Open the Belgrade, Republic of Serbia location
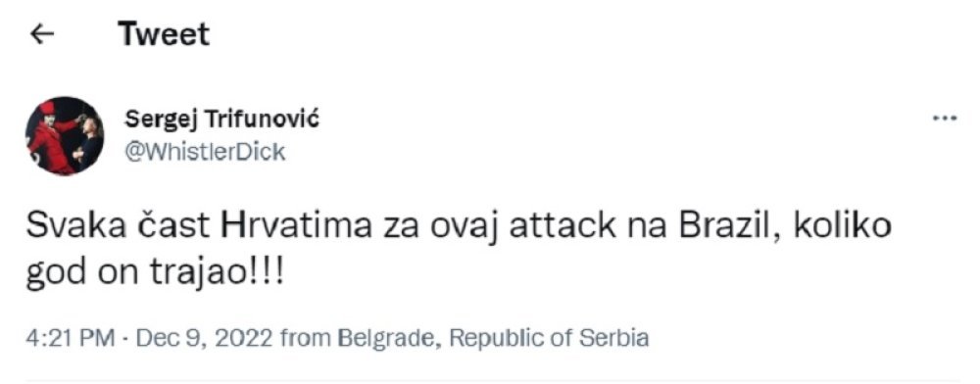 point(494,338)
